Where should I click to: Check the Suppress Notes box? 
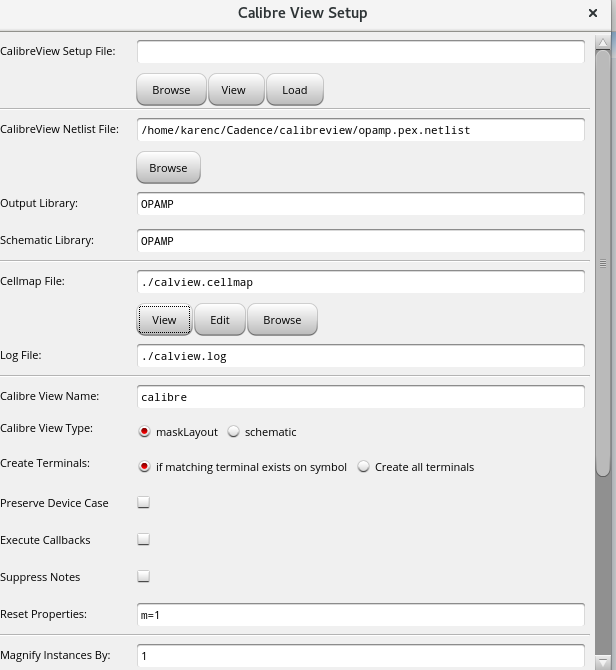point(144,577)
